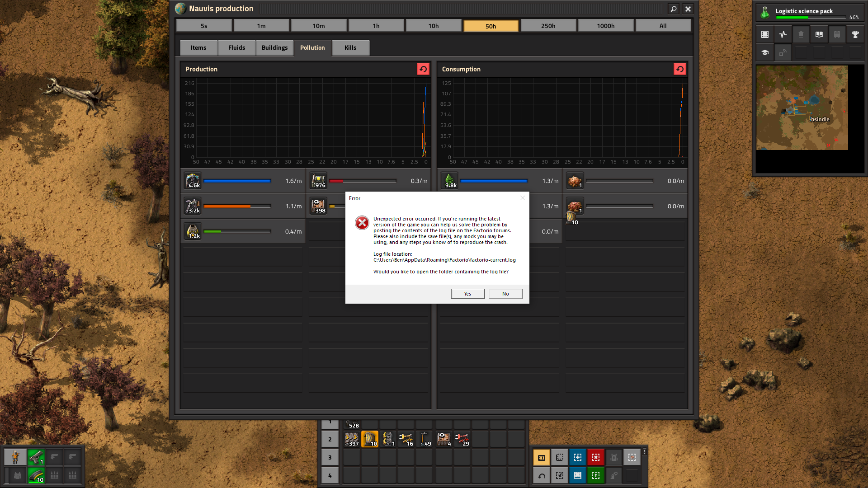This screenshot has height=488, width=868.
Task: Open tips and tricks graduation cap
Action: click(x=765, y=52)
